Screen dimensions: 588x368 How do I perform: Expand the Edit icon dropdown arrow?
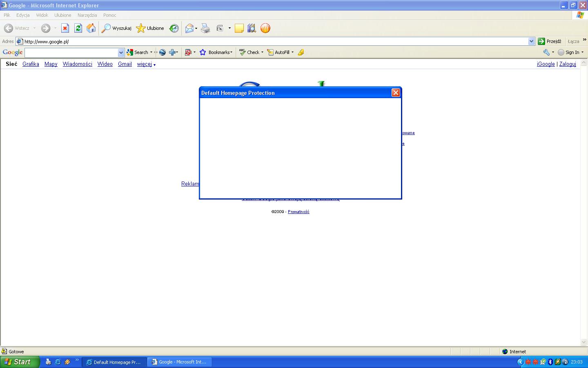(x=229, y=28)
